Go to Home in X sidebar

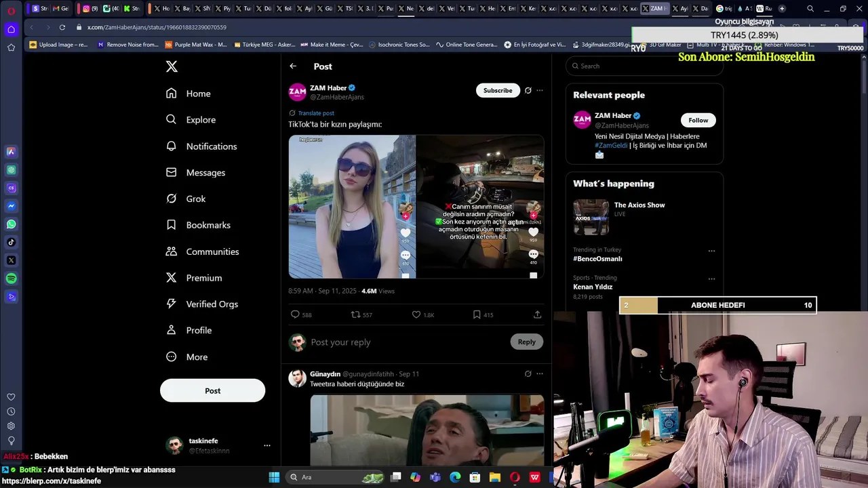coord(189,94)
